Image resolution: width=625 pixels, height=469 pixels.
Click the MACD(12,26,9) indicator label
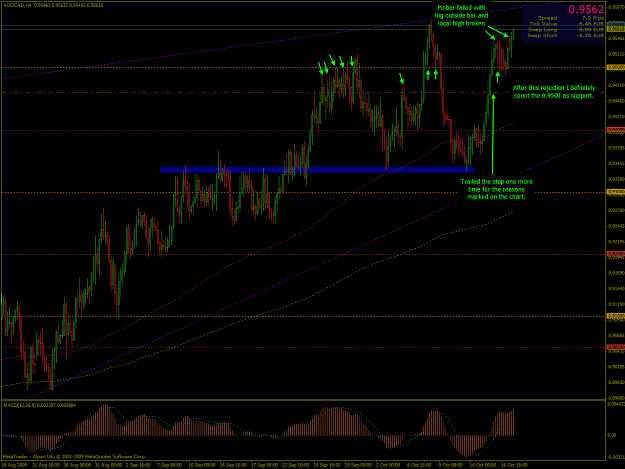point(40,405)
